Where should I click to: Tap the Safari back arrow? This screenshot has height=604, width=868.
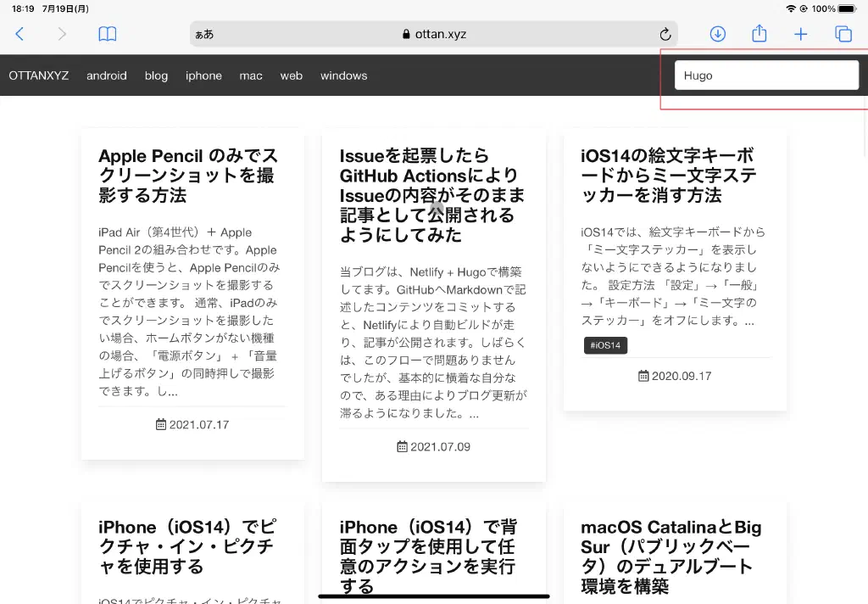[x=19, y=34]
